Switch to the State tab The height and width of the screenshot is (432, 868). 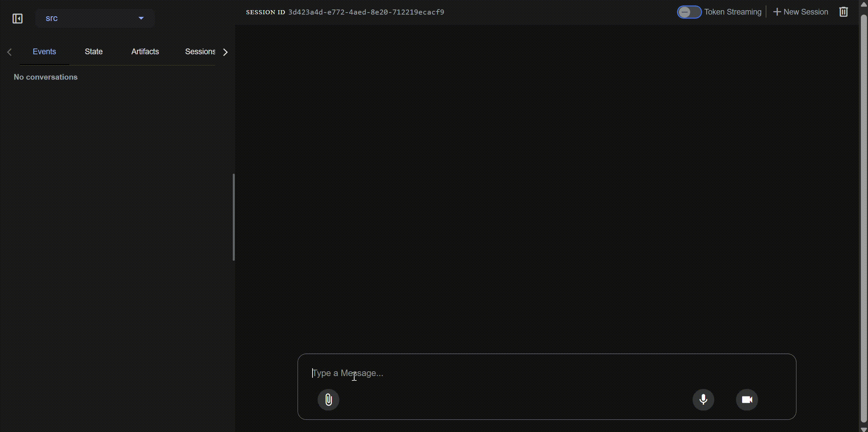point(94,52)
